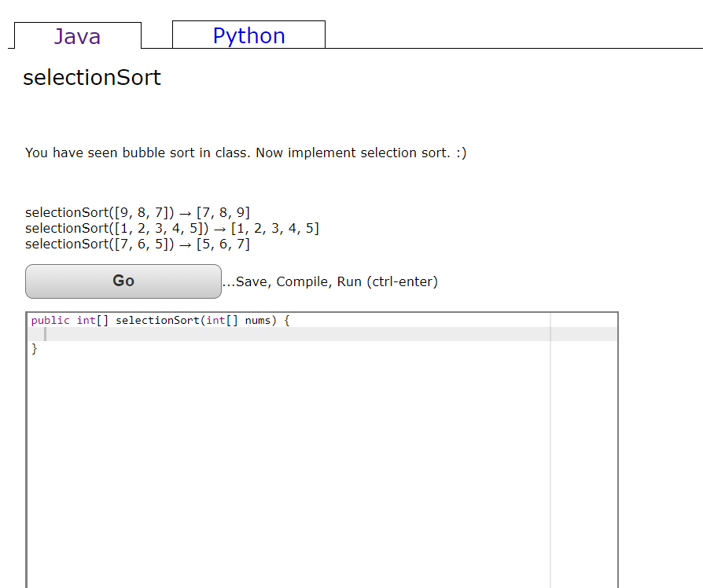Place cursor on the method signature line
The width and height of the screenshot is (703, 588).
click(x=157, y=320)
